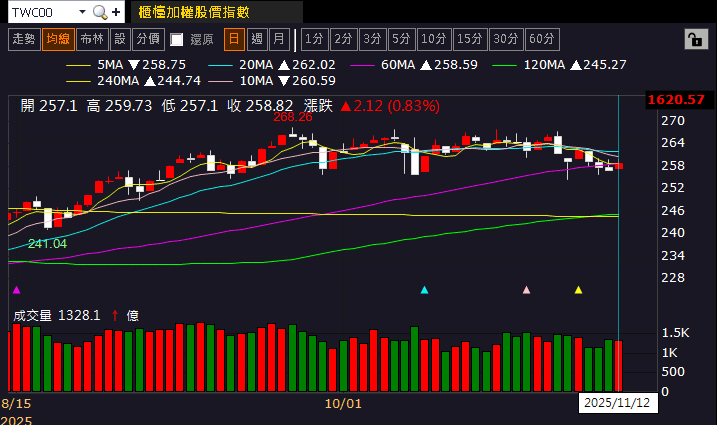Click the 高 259.73 high price
Viewport: 717px width, 425px height.
[119, 106]
